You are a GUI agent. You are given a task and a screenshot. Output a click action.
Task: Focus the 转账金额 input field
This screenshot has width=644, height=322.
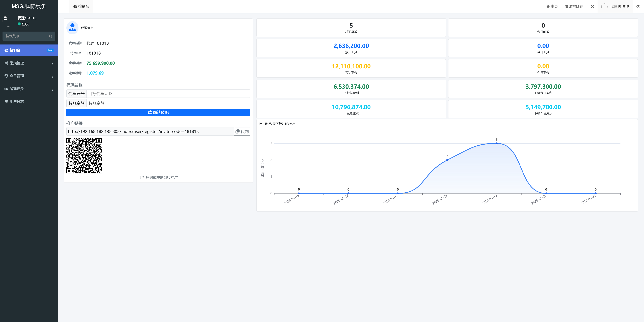[168, 103]
